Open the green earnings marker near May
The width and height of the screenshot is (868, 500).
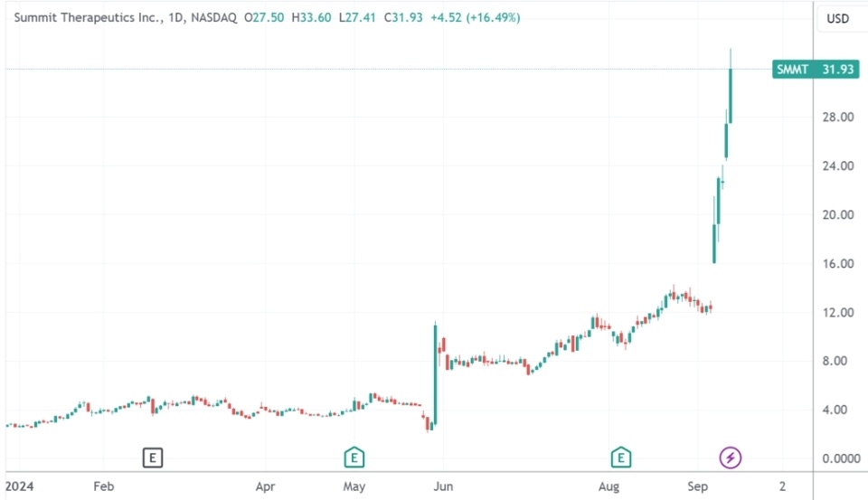pos(354,458)
